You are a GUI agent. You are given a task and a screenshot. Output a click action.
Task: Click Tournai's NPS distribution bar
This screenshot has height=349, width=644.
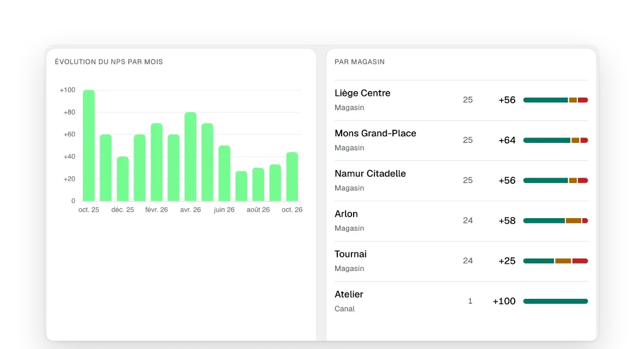tap(555, 261)
